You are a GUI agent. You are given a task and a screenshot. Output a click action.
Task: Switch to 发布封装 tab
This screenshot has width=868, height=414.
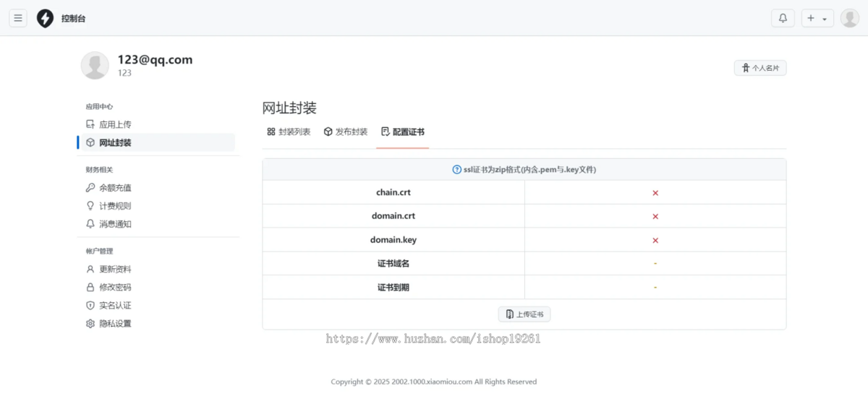coord(346,131)
